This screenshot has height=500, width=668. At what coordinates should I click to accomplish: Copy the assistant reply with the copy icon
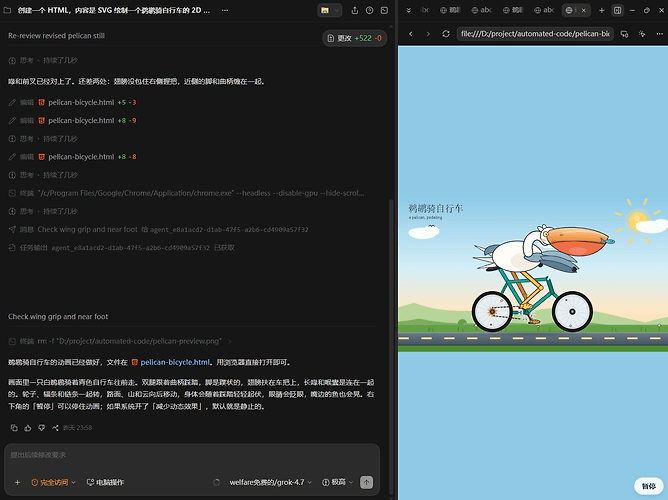[x=14, y=428]
